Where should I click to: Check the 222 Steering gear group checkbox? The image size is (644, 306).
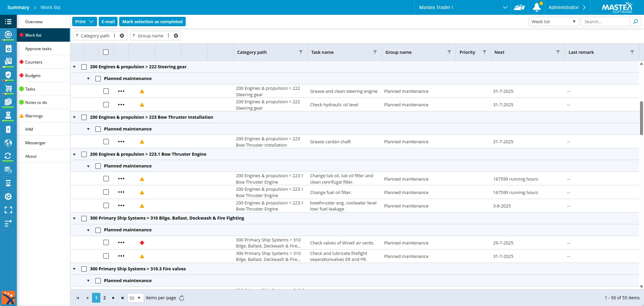84,67
